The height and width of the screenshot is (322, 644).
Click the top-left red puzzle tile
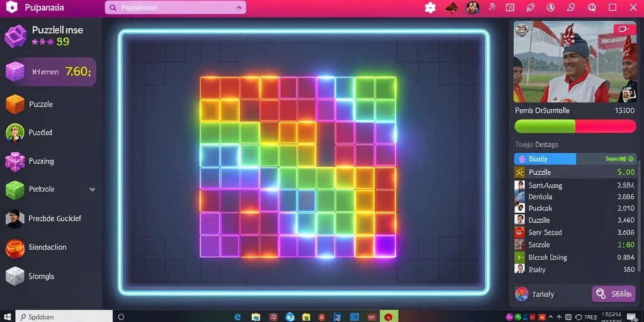[209, 87]
